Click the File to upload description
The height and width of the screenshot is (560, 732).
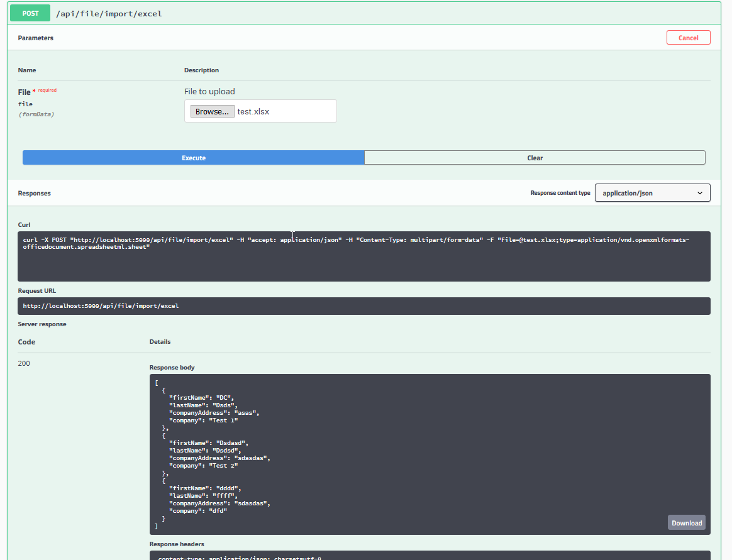pos(209,92)
